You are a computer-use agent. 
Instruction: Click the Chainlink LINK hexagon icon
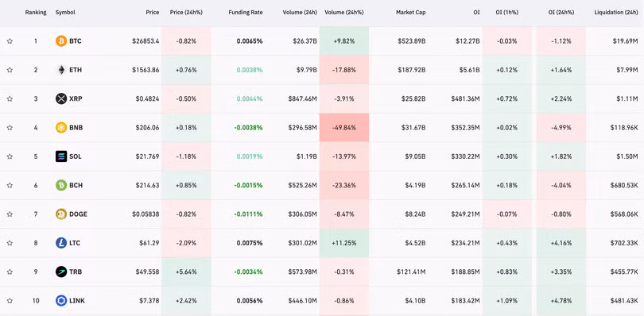[60, 301]
